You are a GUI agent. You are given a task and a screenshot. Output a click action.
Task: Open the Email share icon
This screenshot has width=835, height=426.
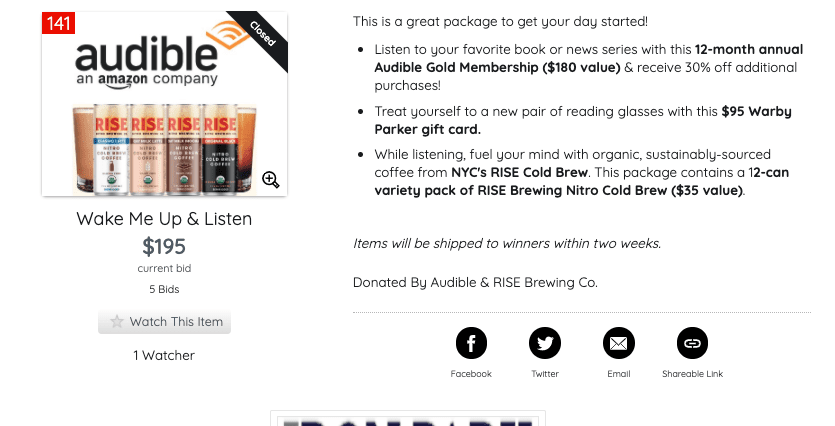coord(618,343)
